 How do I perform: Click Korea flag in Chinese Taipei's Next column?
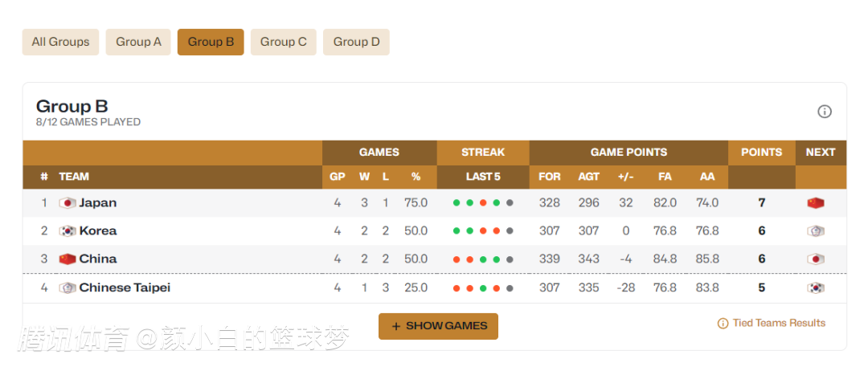coord(816,287)
